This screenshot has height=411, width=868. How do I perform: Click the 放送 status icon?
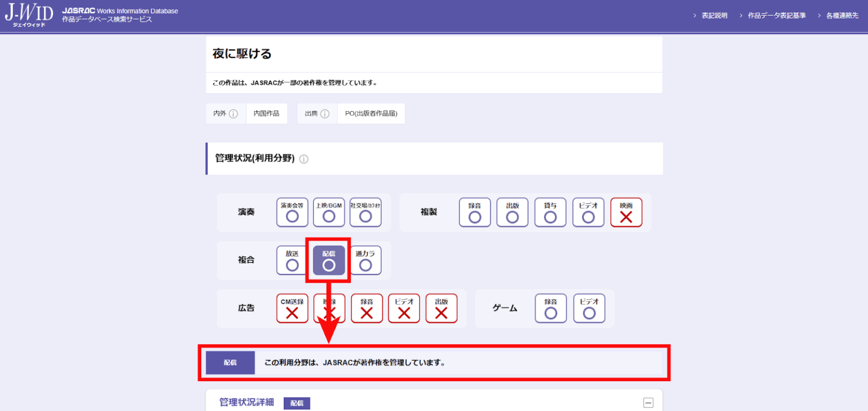point(292,260)
